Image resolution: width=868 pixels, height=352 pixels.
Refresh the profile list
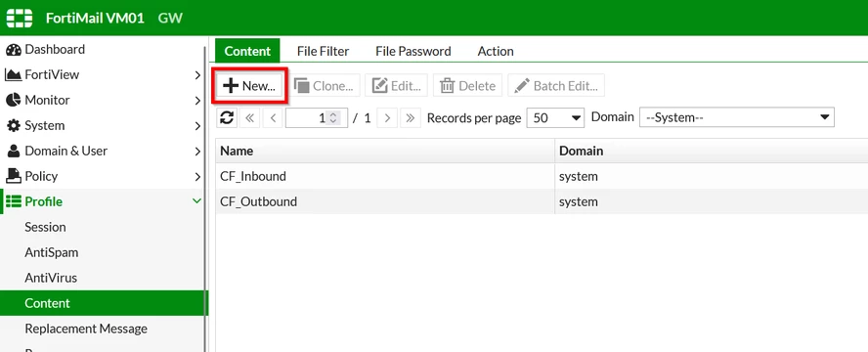click(227, 117)
